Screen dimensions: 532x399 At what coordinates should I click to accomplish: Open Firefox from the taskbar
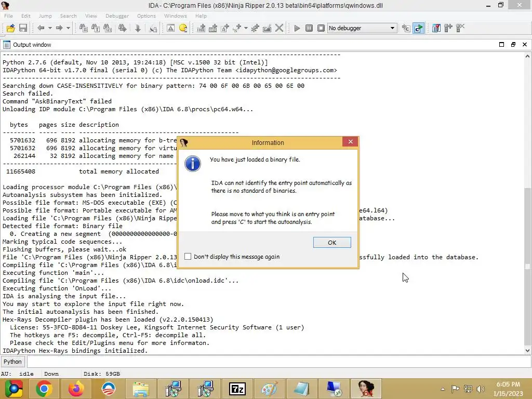[x=76, y=389]
